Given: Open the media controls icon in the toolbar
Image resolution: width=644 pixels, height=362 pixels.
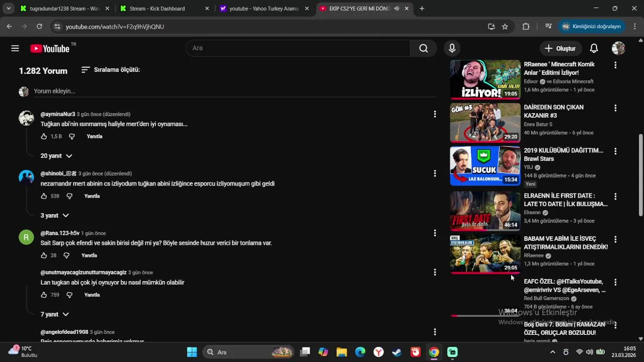Looking at the screenshot, I should point(548,27).
